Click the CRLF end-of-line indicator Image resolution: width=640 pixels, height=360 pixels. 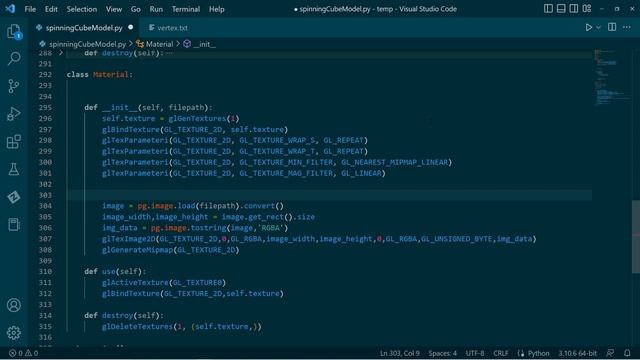coord(500,353)
